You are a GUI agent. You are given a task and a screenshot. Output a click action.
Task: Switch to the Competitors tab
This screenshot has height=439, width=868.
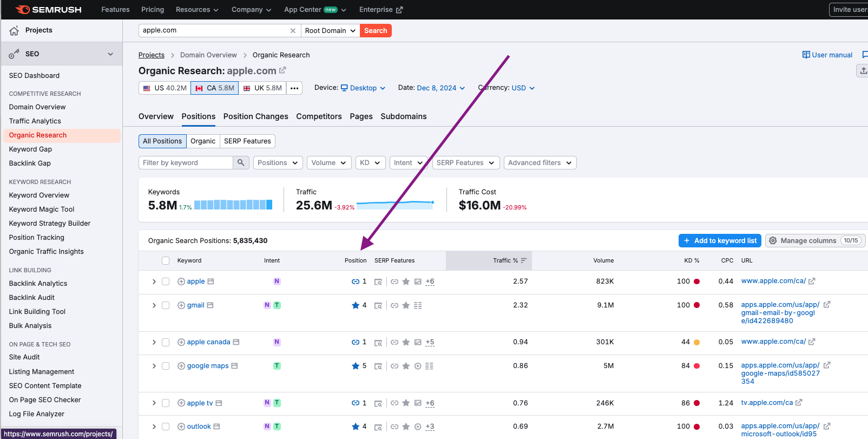pyautogui.click(x=319, y=116)
